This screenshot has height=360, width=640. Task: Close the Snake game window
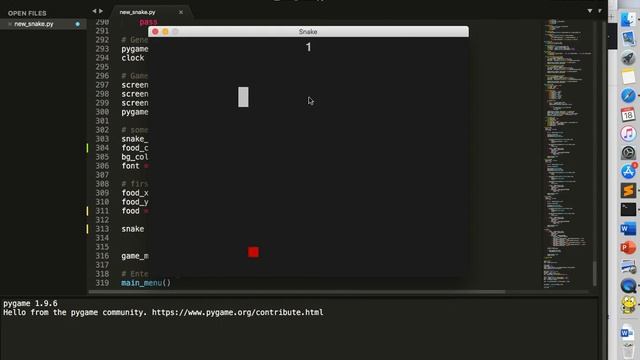155,31
